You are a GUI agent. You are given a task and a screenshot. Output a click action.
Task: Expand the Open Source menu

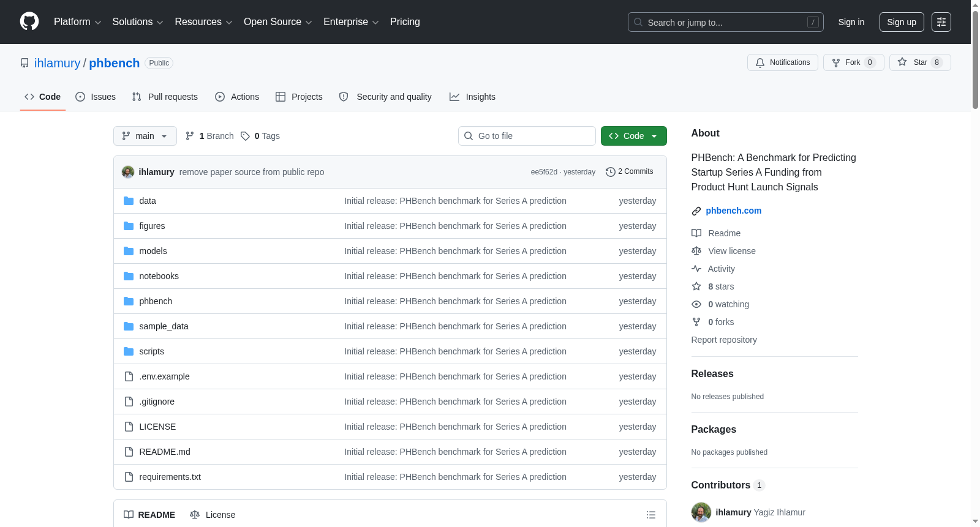pos(278,22)
